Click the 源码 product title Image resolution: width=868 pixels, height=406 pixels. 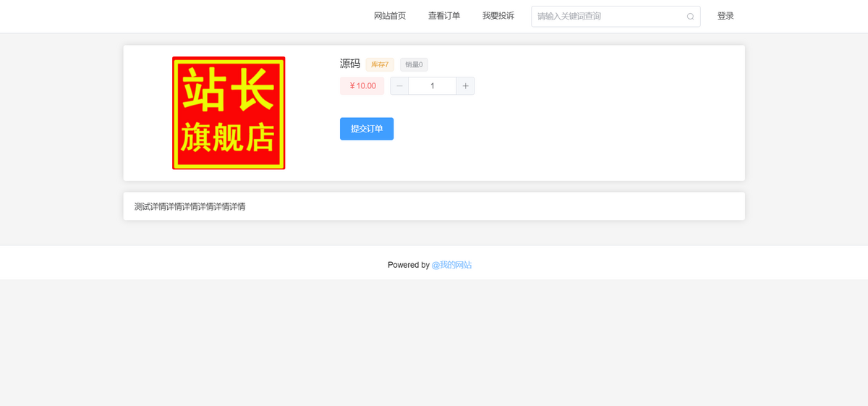click(x=350, y=64)
